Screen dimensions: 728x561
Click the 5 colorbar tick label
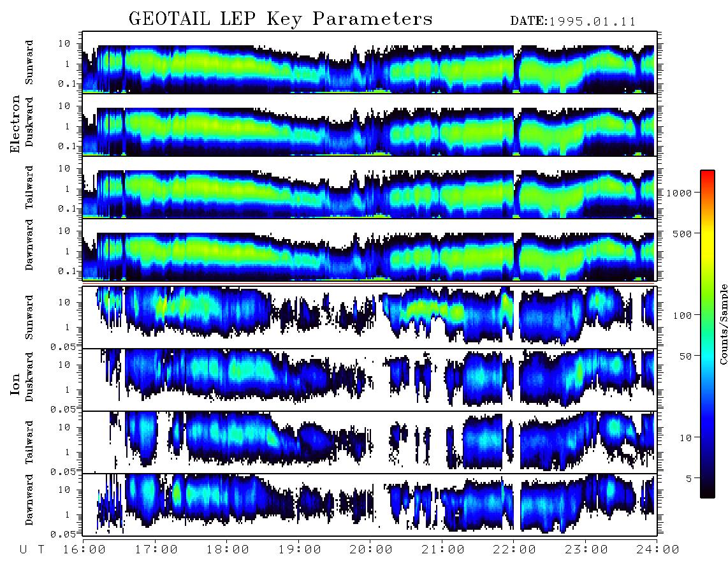(x=688, y=479)
